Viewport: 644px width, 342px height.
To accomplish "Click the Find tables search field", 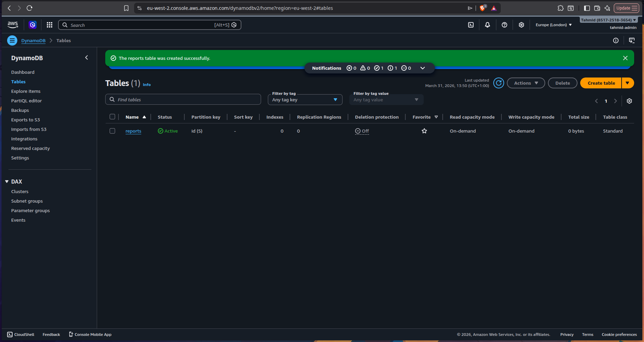I will pyautogui.click(x=183, y=100).
